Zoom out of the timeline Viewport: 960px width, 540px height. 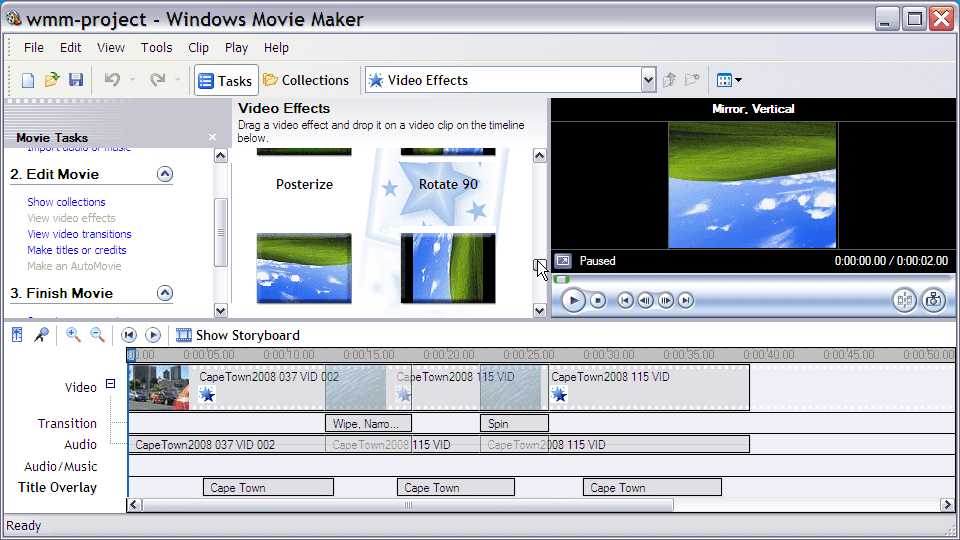(97, 335)
